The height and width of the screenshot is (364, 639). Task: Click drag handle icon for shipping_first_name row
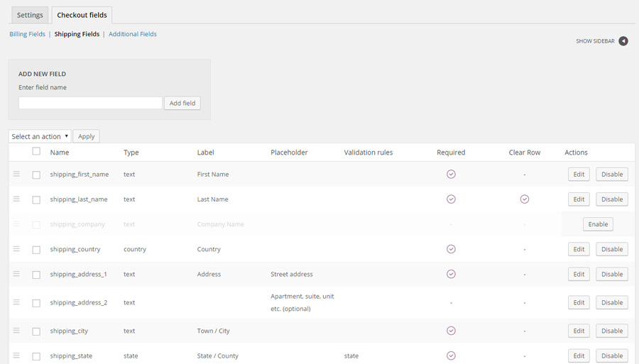16,174
